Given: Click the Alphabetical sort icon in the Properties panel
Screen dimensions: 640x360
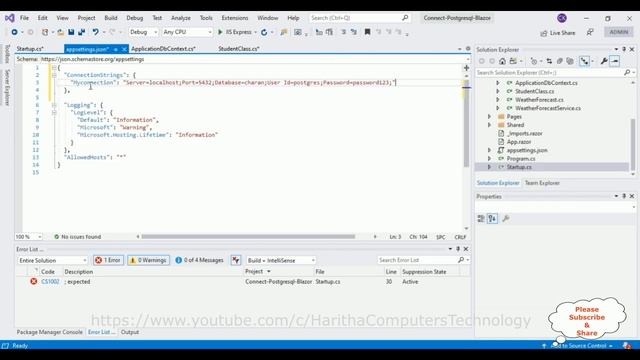Looking at the screenshot, I should [x=492, y=219].
